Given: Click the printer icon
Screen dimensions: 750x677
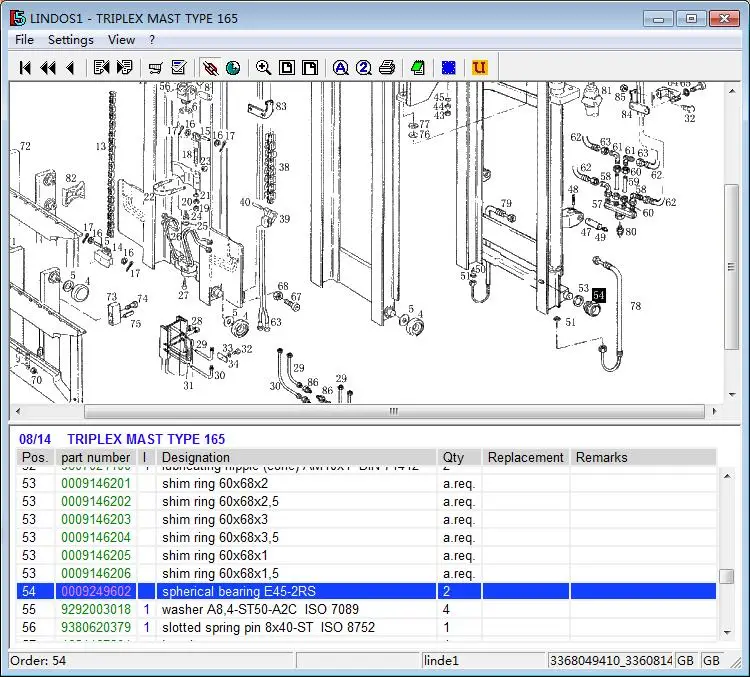Looking at the screenshot, I should [x=387, y=68].
